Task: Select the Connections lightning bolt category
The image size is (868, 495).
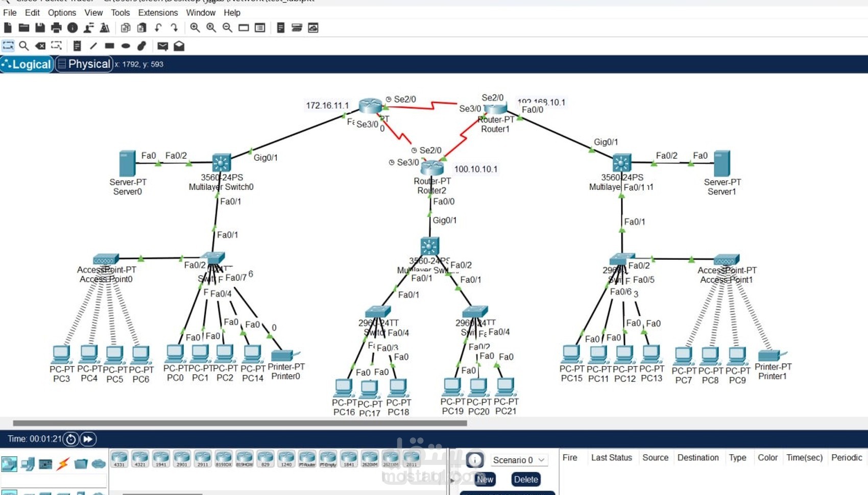Action: (62, 463)
